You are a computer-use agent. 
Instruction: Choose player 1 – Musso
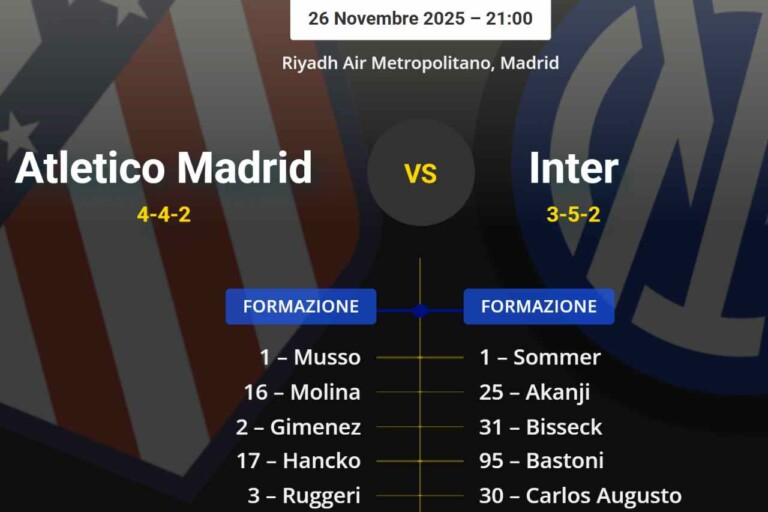click(x=310, y=357)
